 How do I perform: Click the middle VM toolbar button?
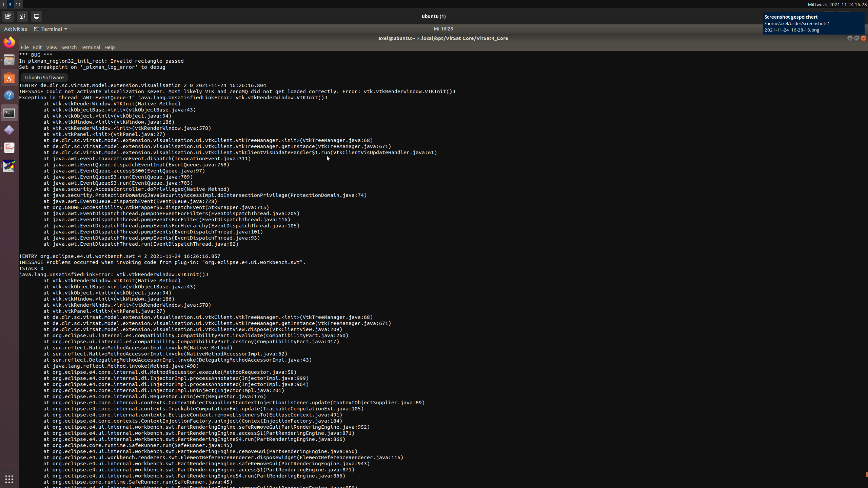(x=22, y=16)
